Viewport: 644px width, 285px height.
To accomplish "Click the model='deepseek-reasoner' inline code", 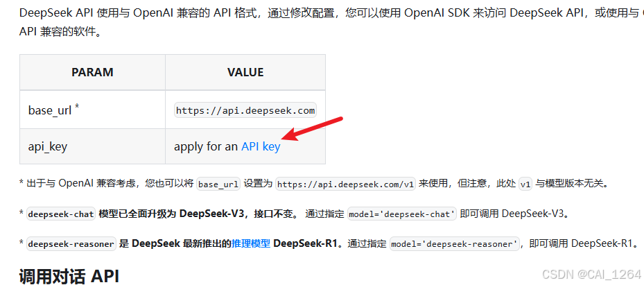I will (x=455, y=244).
